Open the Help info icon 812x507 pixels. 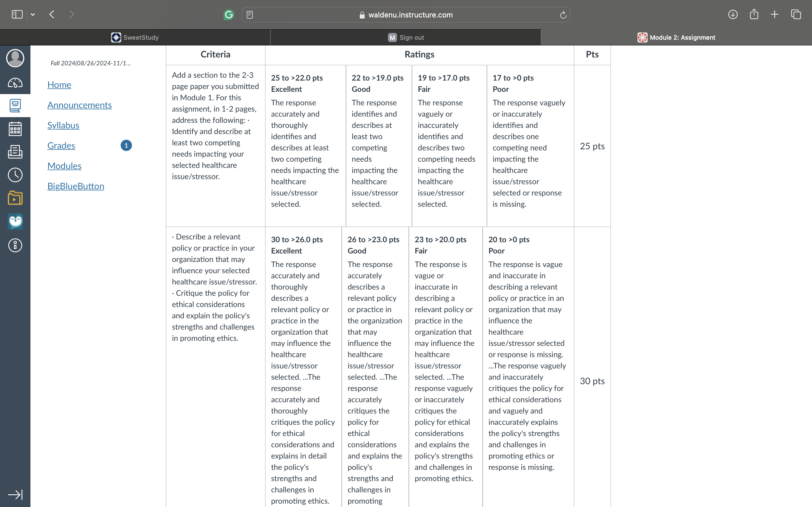(15, 245)
